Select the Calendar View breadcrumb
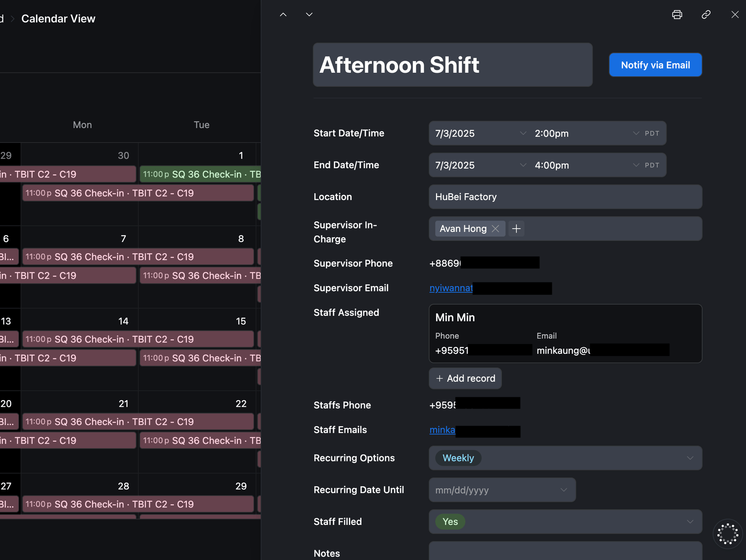 tap(58, 18)
